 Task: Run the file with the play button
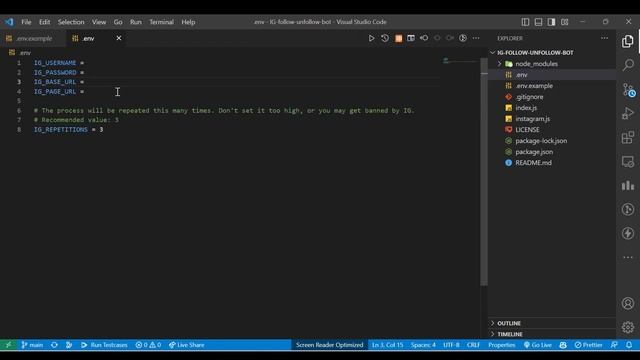point(371,38)
